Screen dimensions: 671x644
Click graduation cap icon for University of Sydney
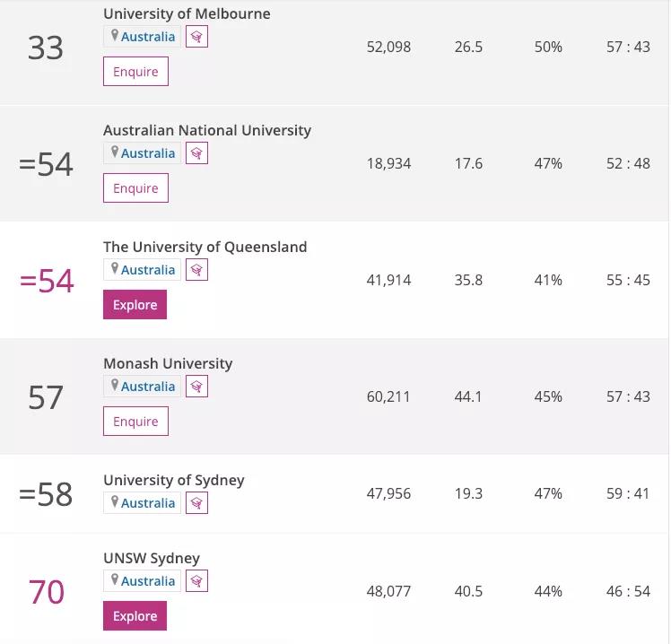coord(196,503)
